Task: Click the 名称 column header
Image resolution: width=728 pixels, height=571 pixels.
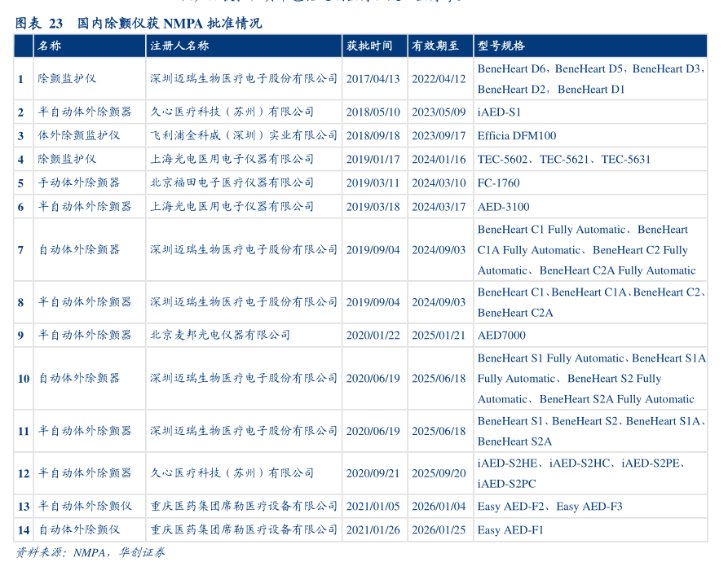Action: (x=49, y=46)
